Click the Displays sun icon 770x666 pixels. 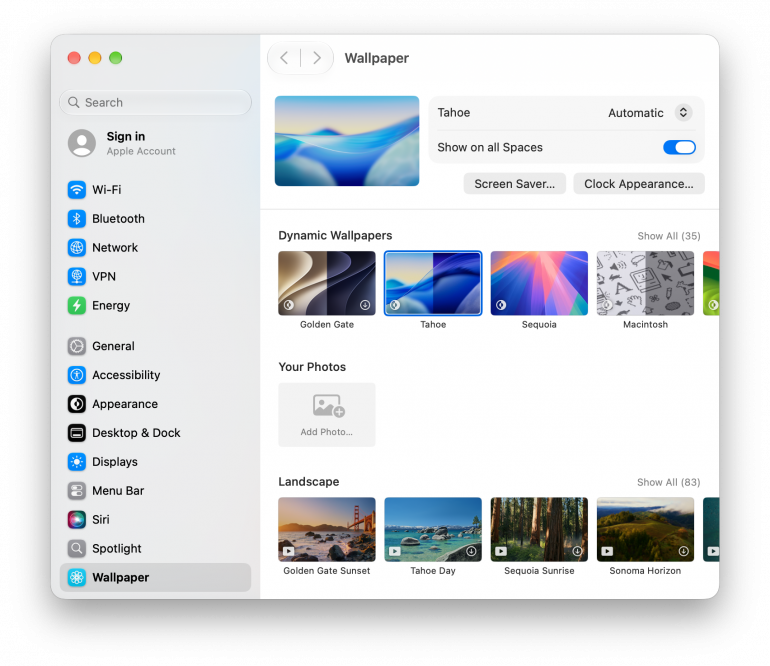[x=77, y=462]
